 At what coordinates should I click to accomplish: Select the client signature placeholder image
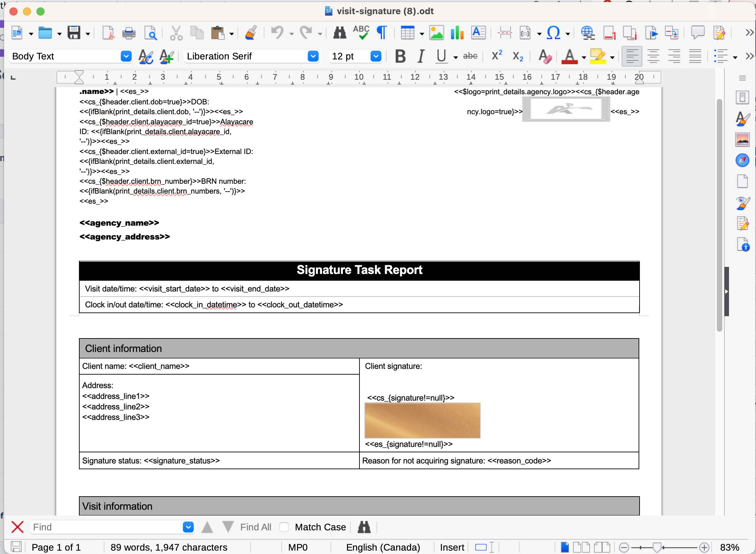point(422,420)
